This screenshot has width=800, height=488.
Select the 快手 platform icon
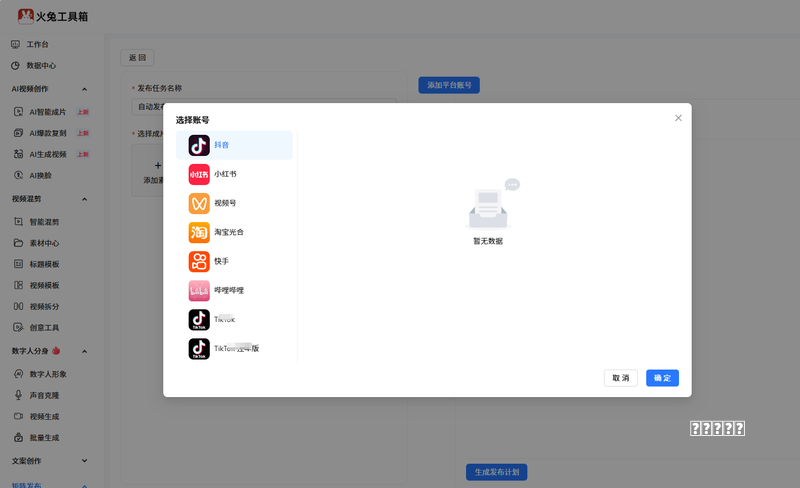[x=199, y=261]
